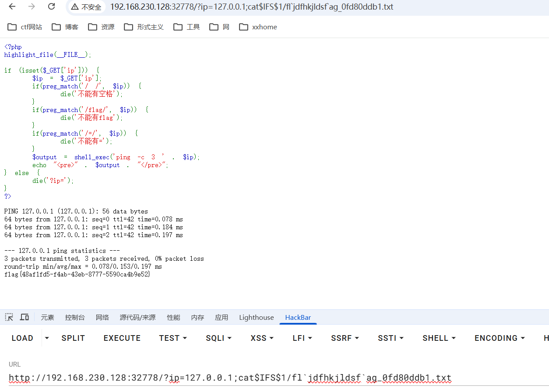Open the XSS dropdown menu
Screen dimensions: 549x392
click(262, 338)
